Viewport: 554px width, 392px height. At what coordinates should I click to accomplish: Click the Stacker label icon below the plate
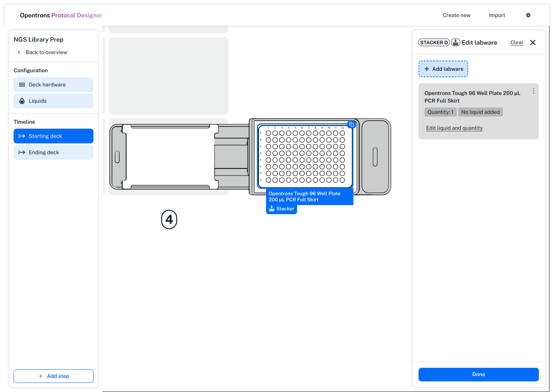click(x=272, y=208)
